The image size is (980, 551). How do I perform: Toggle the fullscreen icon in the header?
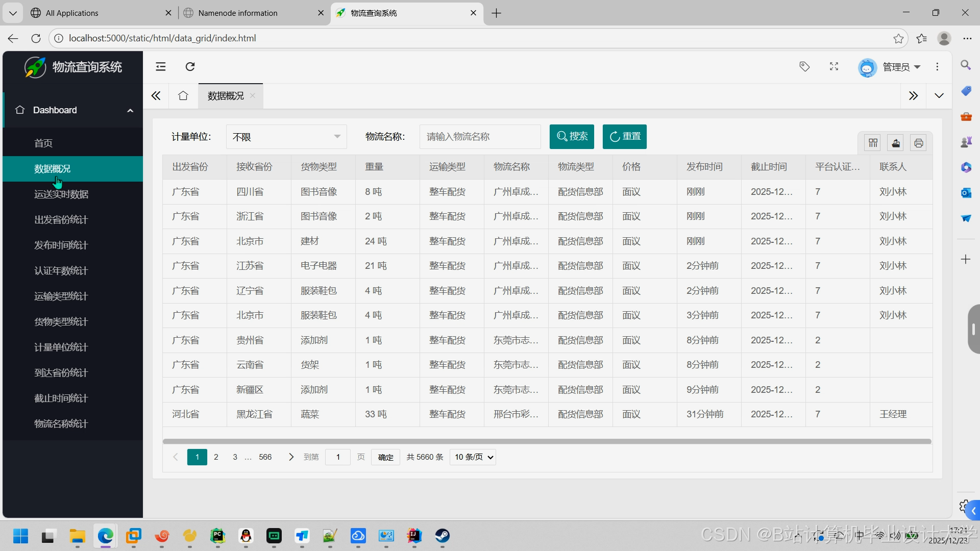click(834, 67)
